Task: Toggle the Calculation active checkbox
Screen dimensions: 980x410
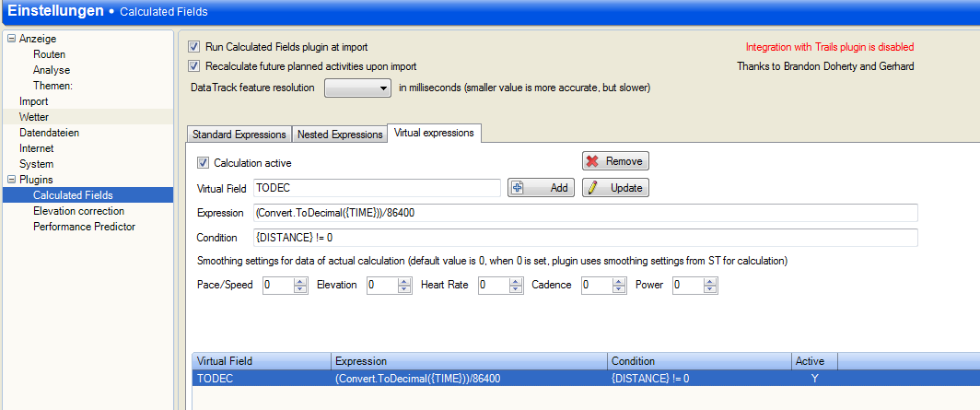Action: pyautogui.click(x=204, y=163)
